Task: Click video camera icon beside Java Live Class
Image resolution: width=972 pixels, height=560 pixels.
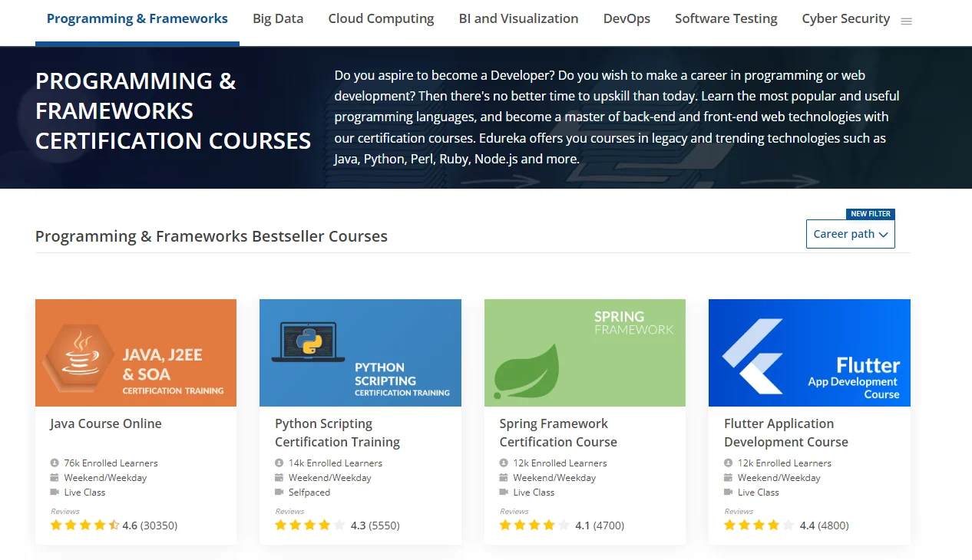Action: (55, 492)
